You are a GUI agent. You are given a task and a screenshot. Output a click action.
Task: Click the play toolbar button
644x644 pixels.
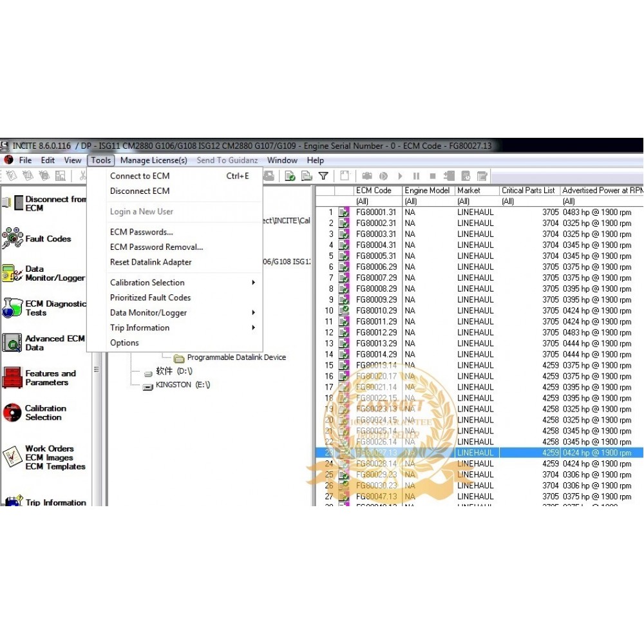pos(400,176)
